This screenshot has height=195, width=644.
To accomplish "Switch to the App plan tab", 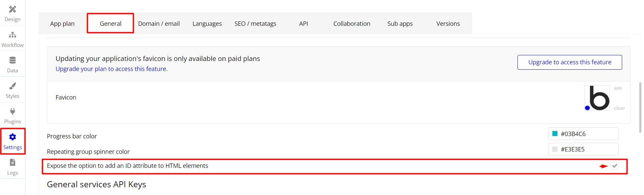I will click(x=62, y=24).
